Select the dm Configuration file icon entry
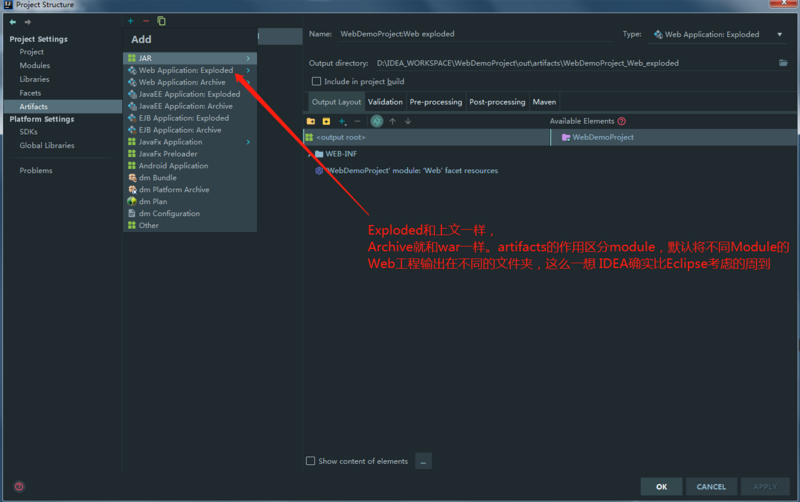The image size is (800, 502). pos(132,213)
